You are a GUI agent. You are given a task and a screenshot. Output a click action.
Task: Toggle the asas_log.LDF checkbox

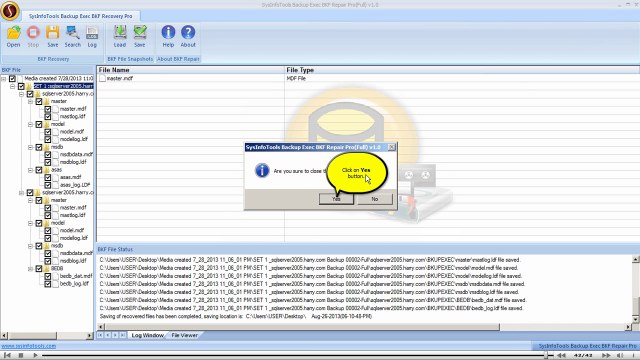pyautogui.click(x=48, y=185)
